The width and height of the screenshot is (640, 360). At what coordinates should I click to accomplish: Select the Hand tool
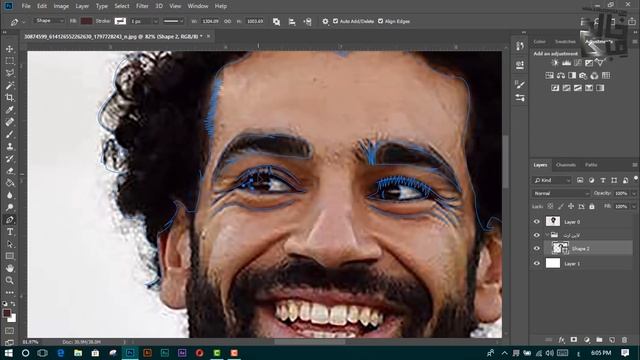coord(9,268)
